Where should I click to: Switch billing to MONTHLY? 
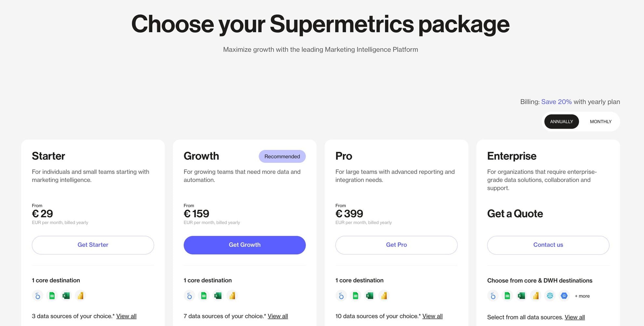coord(600,121)
